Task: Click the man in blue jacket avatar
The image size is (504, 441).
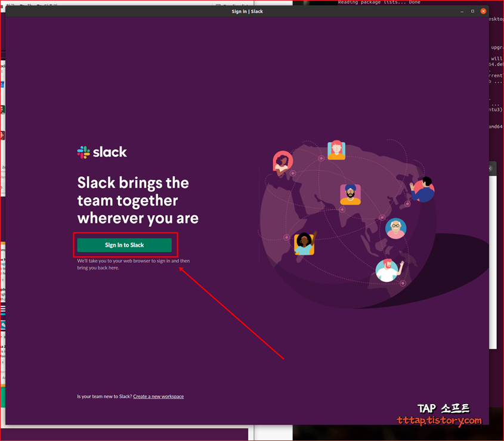Action: (x=422, y=190)
